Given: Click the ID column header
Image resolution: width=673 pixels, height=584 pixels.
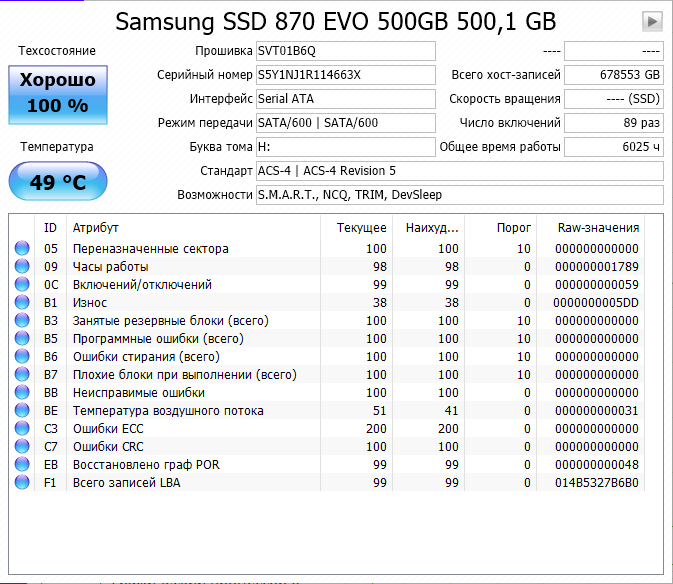Looking at the screenshot, I should (50, 228).
